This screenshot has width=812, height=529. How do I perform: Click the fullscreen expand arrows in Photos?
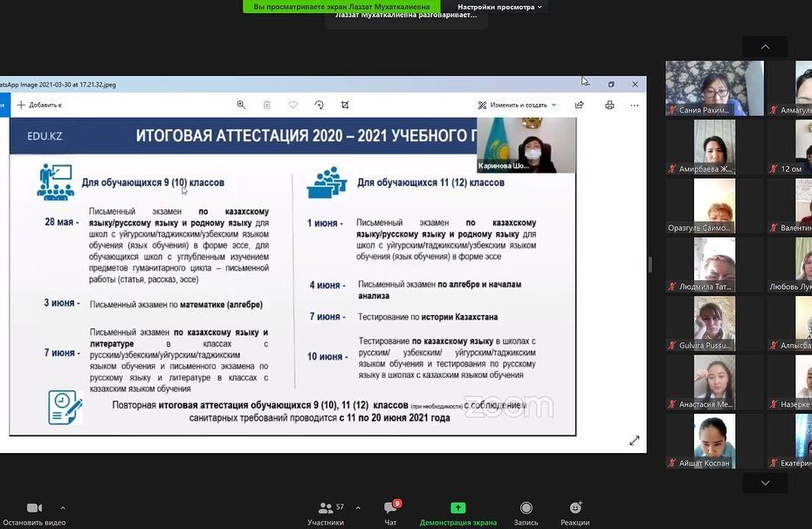pos(635,441)
